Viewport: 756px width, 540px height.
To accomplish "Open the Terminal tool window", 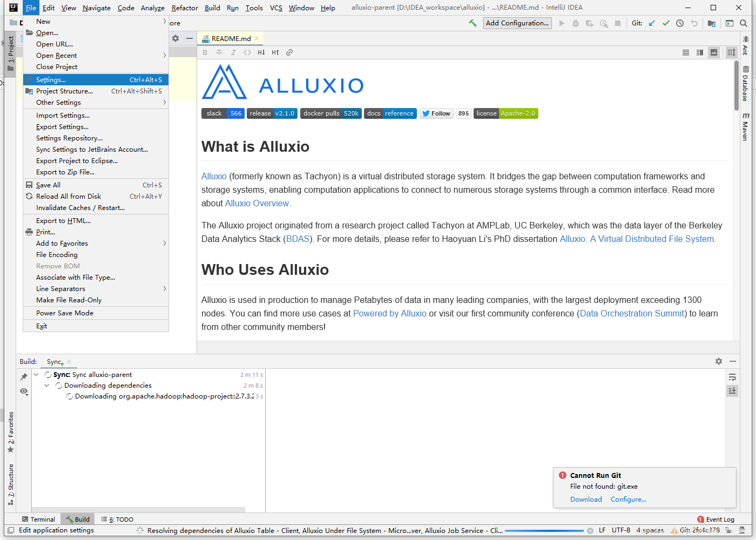I will point(38,519).
